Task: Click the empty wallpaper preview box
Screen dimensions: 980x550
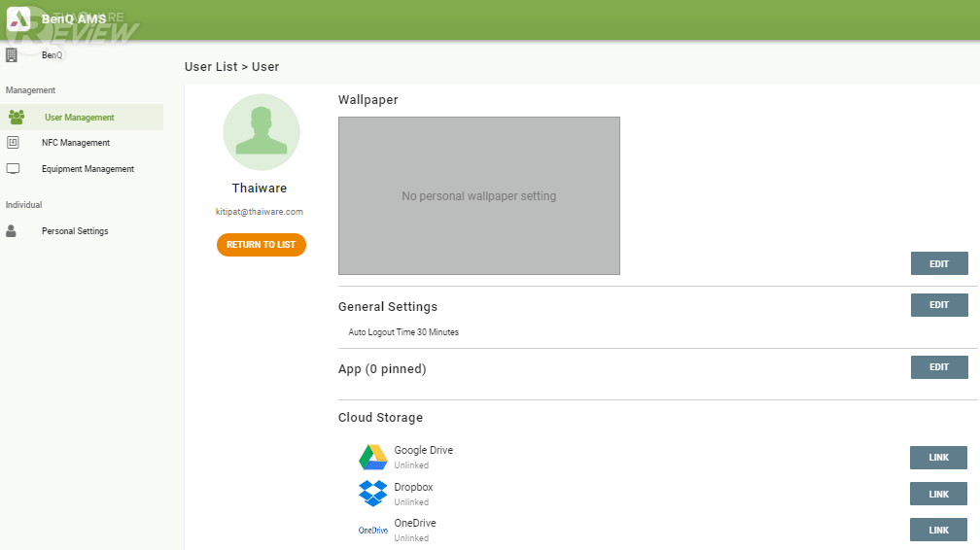Action: [x=478, y=195]
